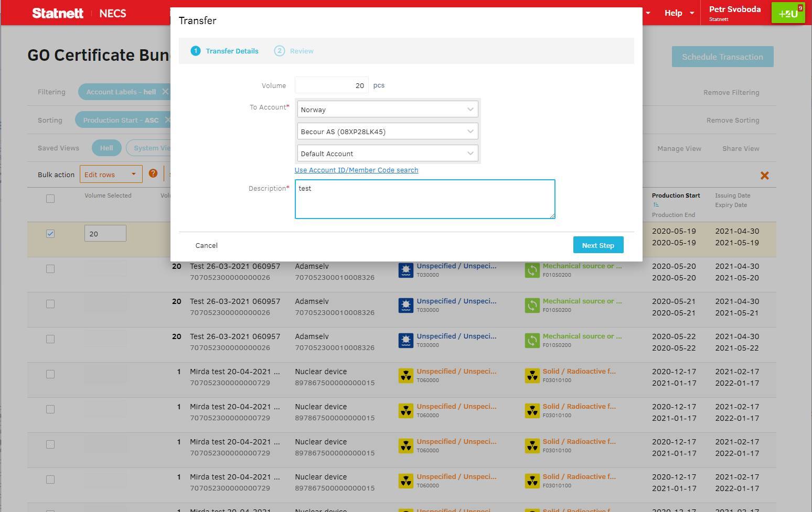
Task: Click Remove Filtering link
Action: [731, 92]
